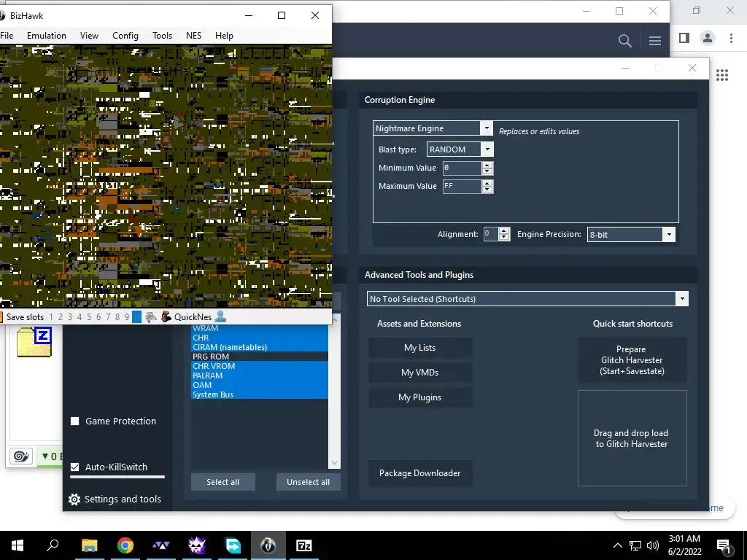The image size is (747, 560).
Task: Click the highlighted blue save slot 0
Action: (136, 317)
